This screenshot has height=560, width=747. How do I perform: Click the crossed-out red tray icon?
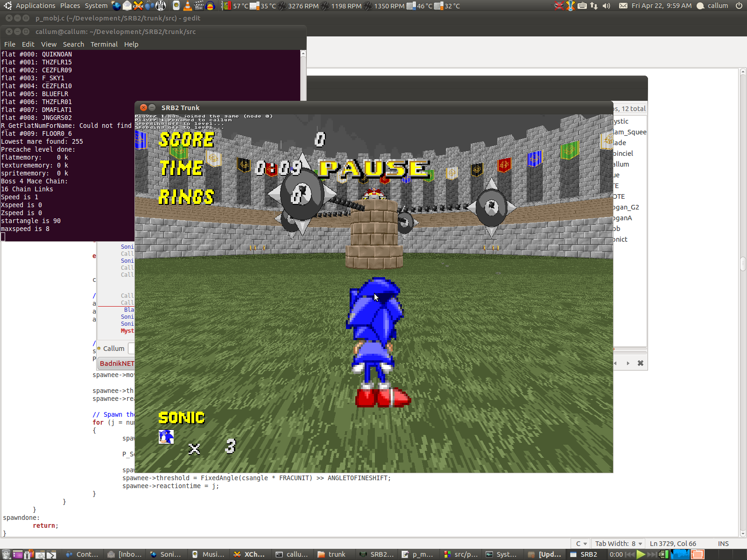click(559, 6)
